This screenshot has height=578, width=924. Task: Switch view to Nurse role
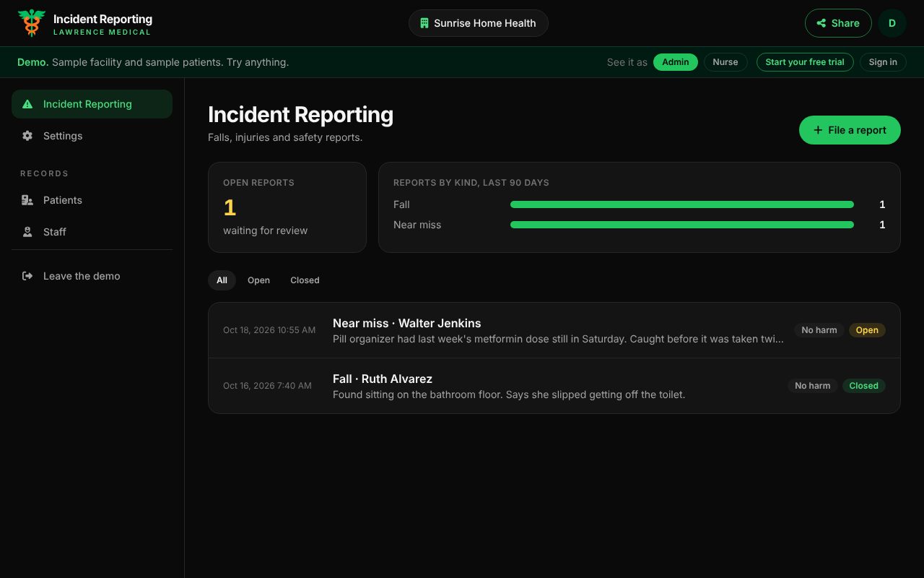pyautogui.click(x=725, y=62)
